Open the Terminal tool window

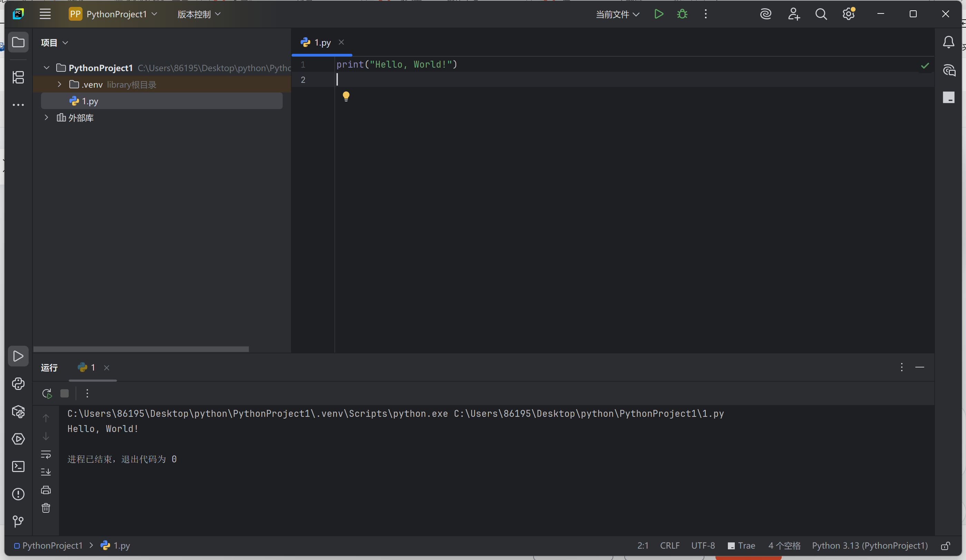click(x=18, y=466)
